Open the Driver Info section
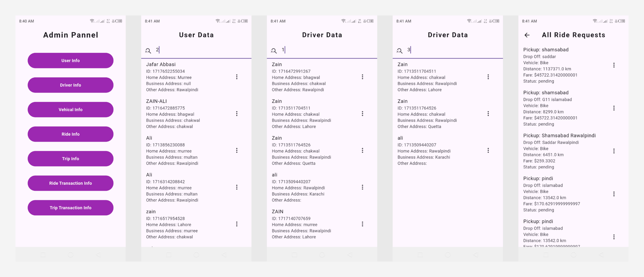Viewport: 644px width, 277px height. click(x=70, y=85)
